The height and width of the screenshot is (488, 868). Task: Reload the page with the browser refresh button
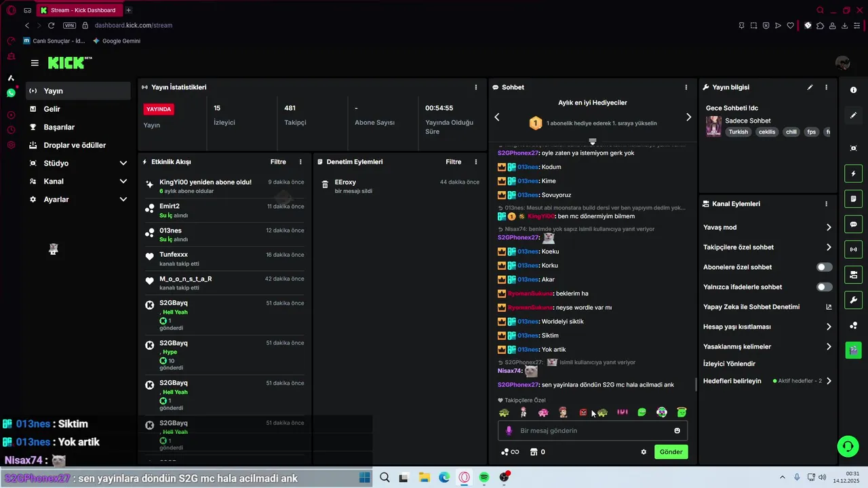pos(51,25)
